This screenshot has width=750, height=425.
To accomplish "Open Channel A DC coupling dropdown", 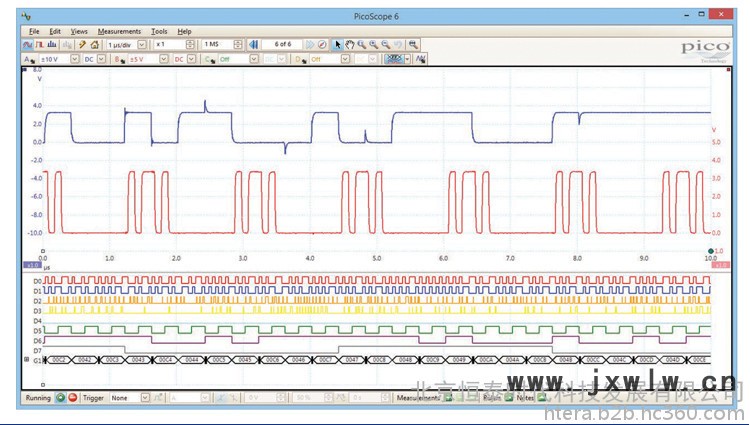I will click(101, 59).
